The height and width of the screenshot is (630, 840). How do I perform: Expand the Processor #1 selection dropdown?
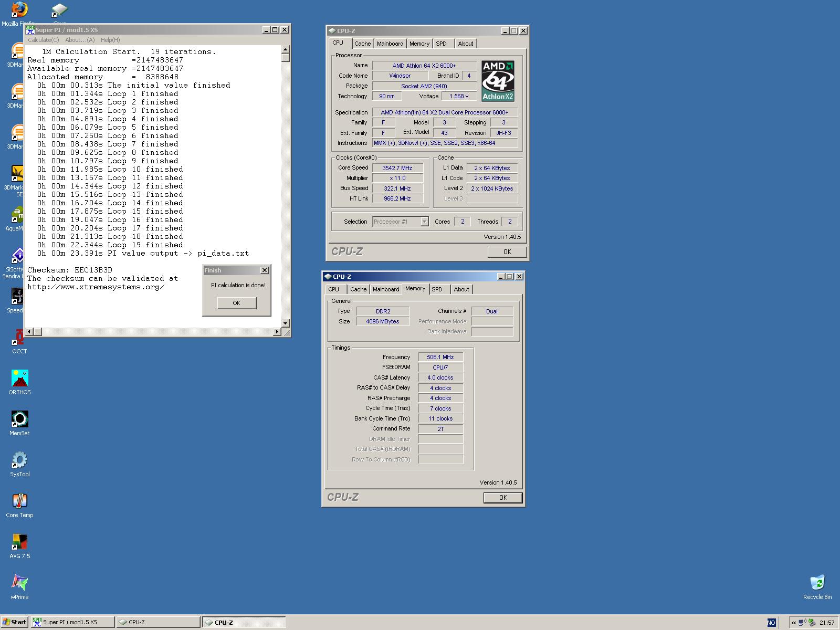(x=424, y=222)
